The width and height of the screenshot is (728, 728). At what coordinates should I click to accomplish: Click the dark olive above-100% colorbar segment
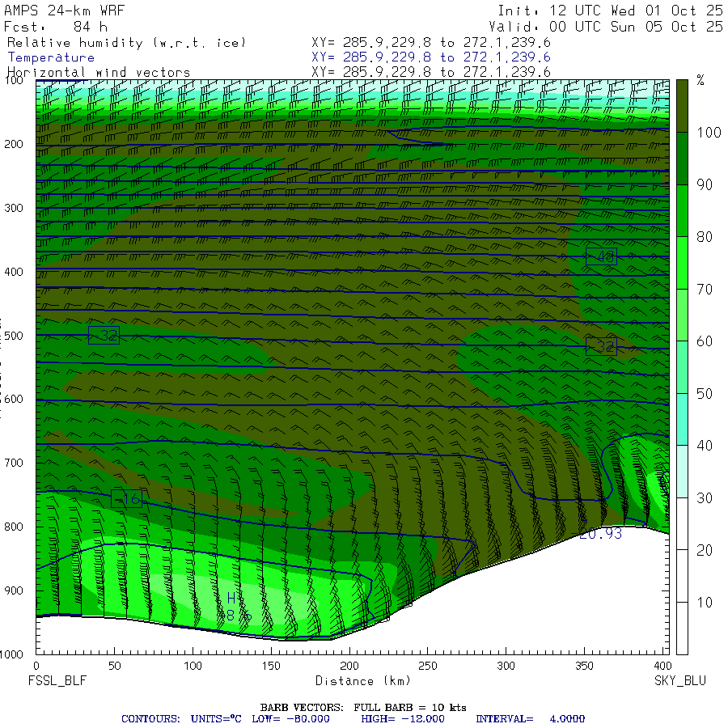682,106
